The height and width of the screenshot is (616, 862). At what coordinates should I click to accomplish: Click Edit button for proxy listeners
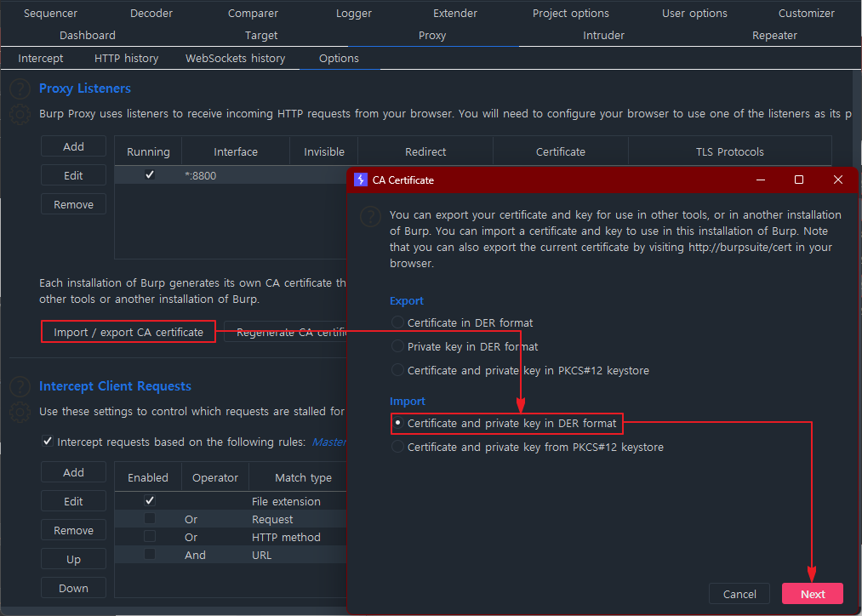pos(74,175)
